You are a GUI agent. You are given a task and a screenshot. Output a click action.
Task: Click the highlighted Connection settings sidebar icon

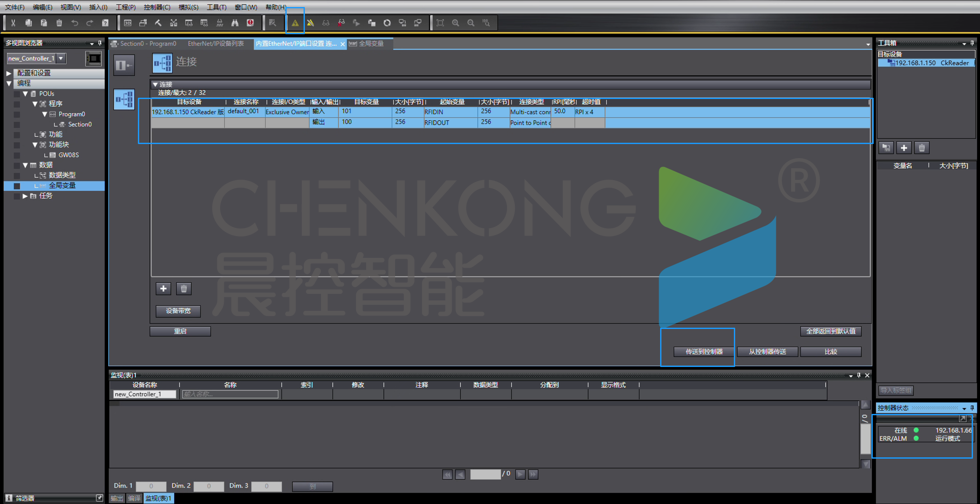pyautogui.click(x=124, y=99)
